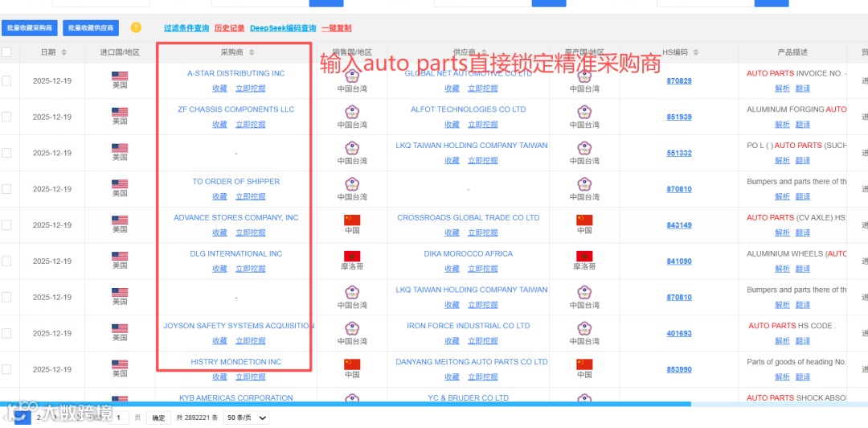Tick checkbox for ZF CHASSIS COMPONENTS row

pos(6,117)
